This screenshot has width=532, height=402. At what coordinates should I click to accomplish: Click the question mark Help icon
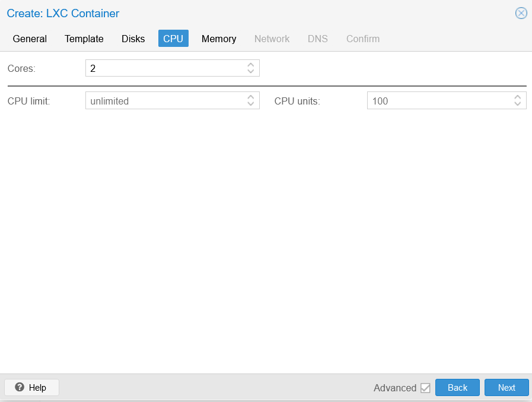(20, 387)
